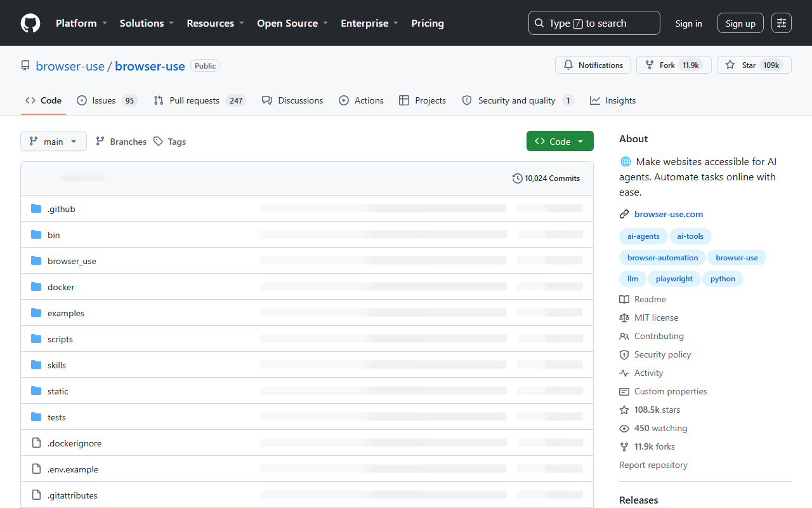Click the repository icon beside browser-use
Image resolution: width=812 pixels, height=508 pixels.
[25, 66]
